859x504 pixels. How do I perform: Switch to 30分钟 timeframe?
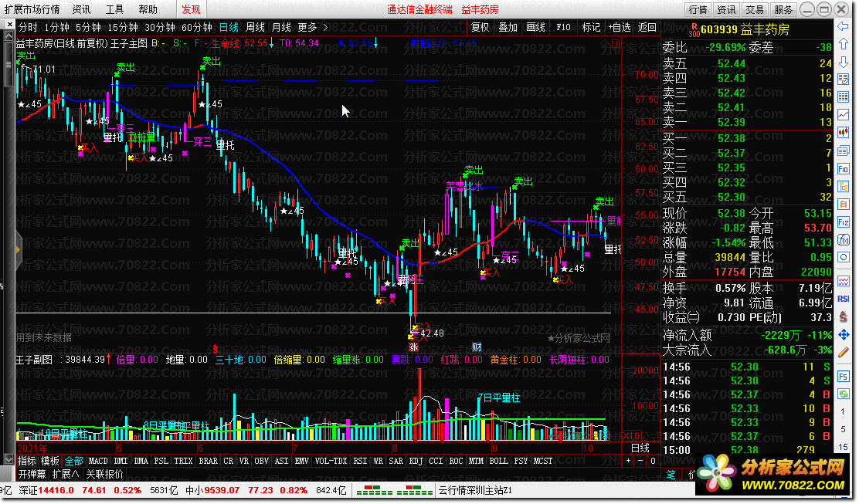coord(159,27)
